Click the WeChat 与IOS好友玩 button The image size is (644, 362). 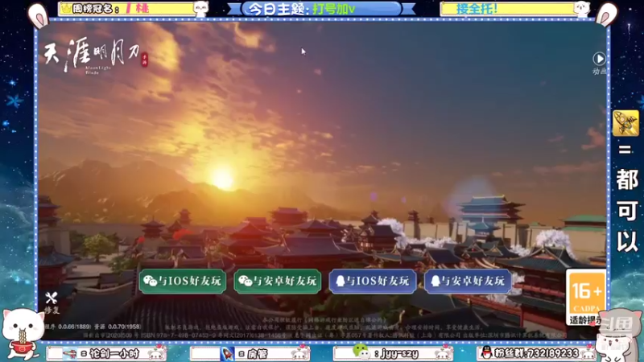183,281
